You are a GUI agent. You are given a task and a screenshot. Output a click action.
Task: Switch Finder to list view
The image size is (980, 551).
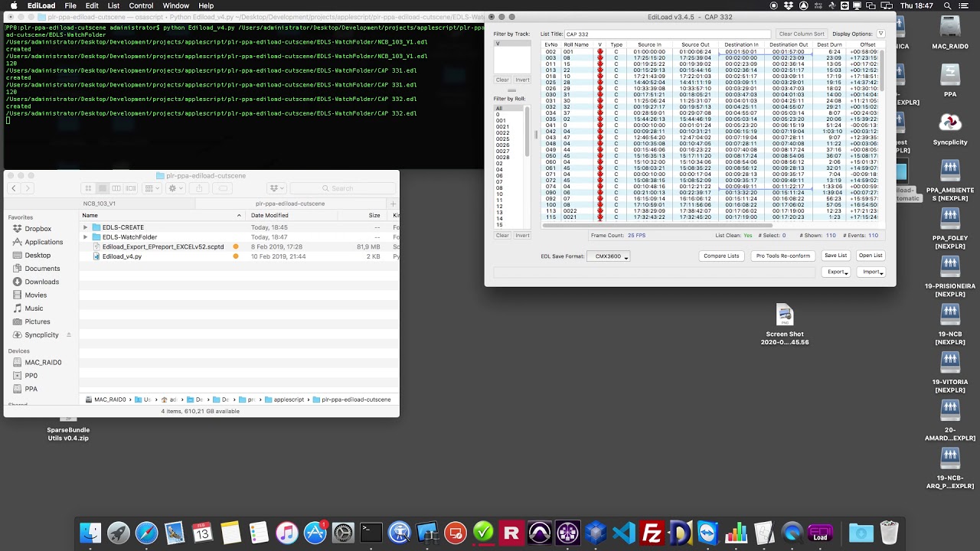[102, 188]
